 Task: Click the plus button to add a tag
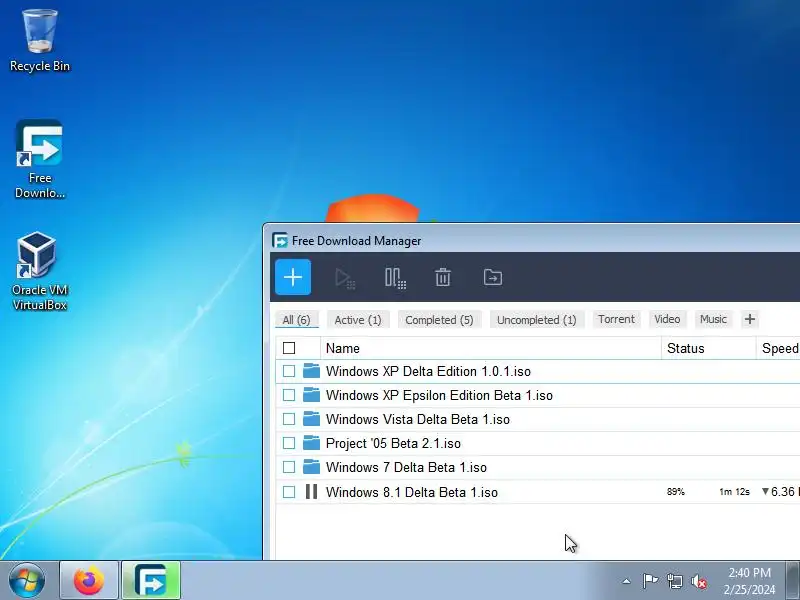click(749, 319)
